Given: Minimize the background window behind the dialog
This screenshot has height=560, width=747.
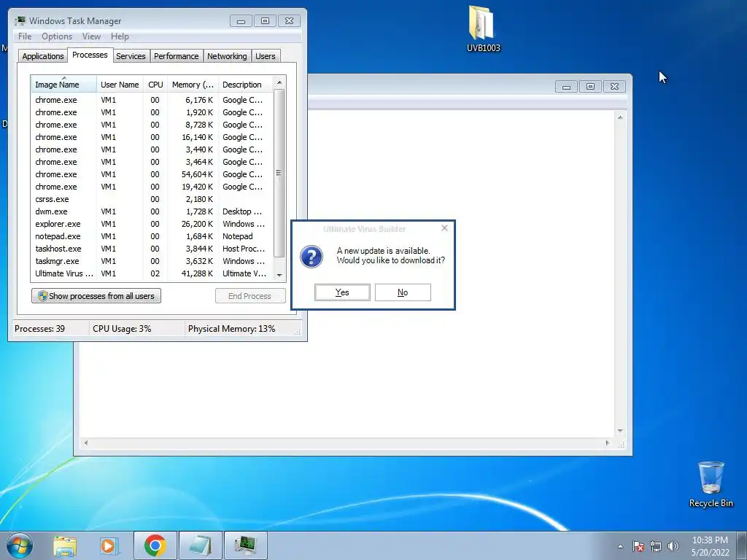Looking at the screenshot, I should [x=566, y=87].
